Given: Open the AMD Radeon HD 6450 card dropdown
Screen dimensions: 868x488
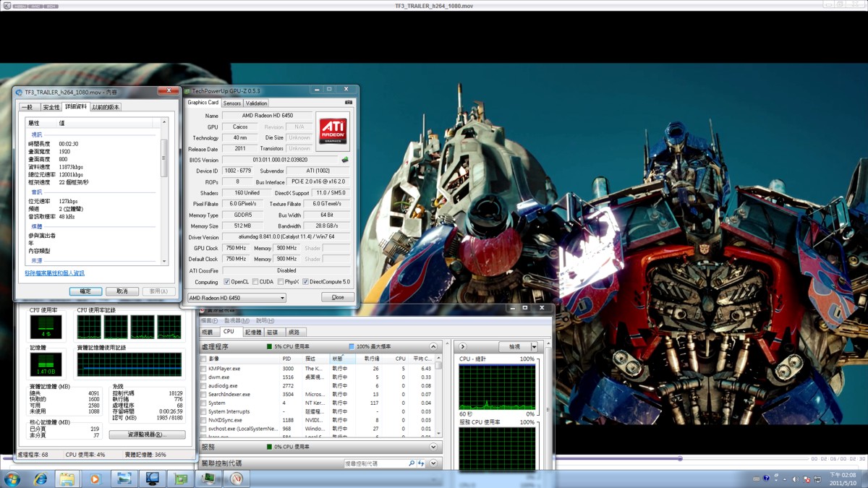Looking at the screenshot, I should tap(237, 298).
